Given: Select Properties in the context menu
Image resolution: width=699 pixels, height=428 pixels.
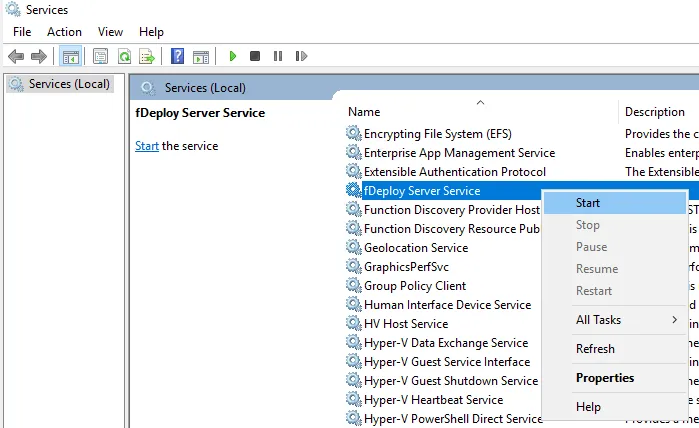Looking at the screenshot, I should coord(605,378).
